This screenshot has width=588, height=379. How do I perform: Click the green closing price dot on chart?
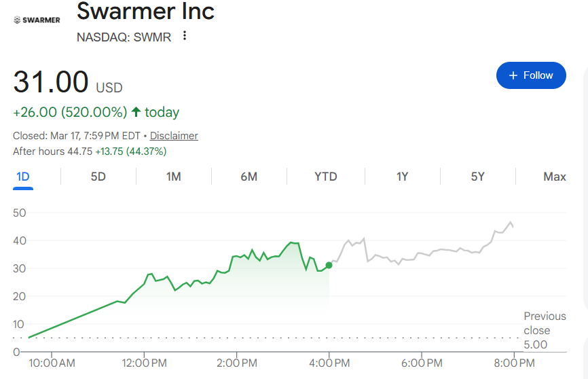tap(329, 265)
